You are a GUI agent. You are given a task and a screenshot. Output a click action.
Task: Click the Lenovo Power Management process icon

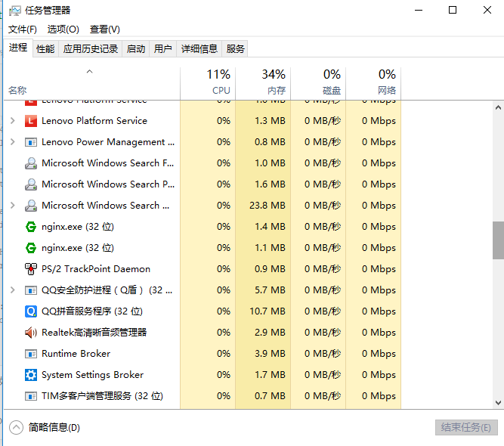[31, 142]
